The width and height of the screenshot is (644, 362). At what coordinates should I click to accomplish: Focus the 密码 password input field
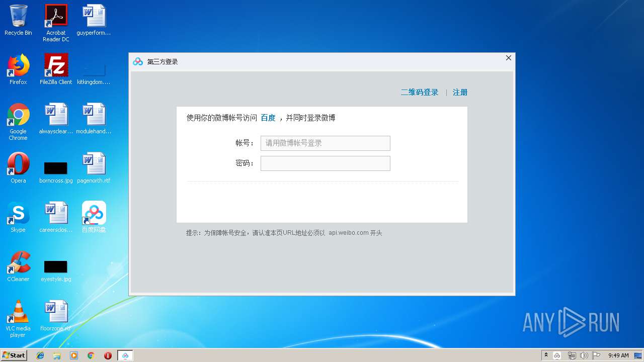[x=326, y=163]
